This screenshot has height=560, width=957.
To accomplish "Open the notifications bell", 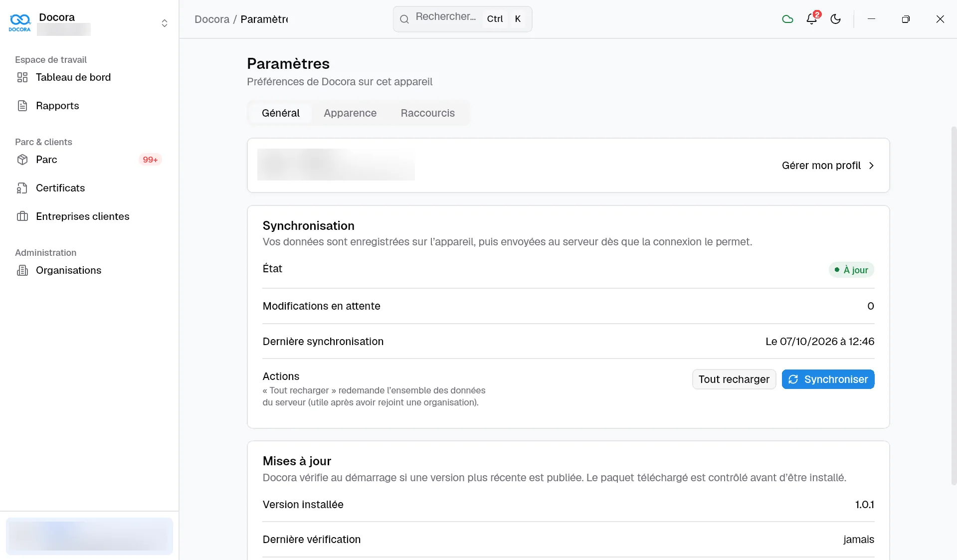I will (812, 19).
